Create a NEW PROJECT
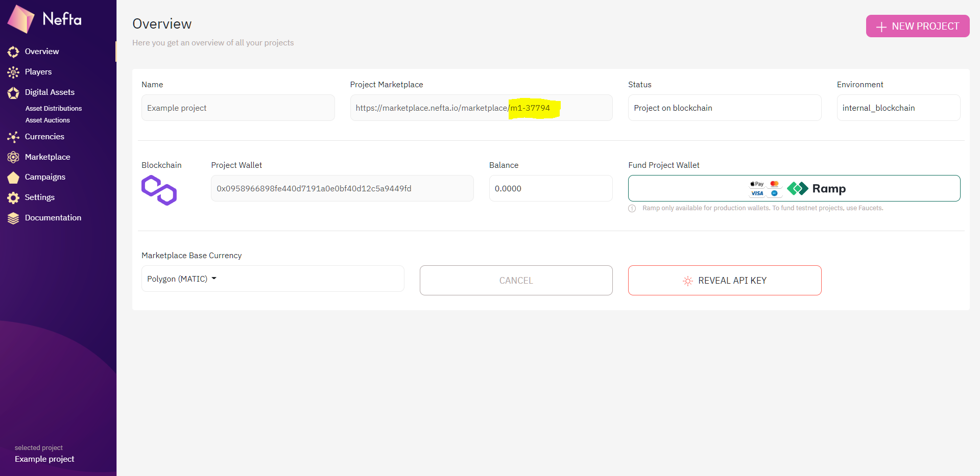The height and width of the screenshot is (476, 980). click(x=918, y=26)
